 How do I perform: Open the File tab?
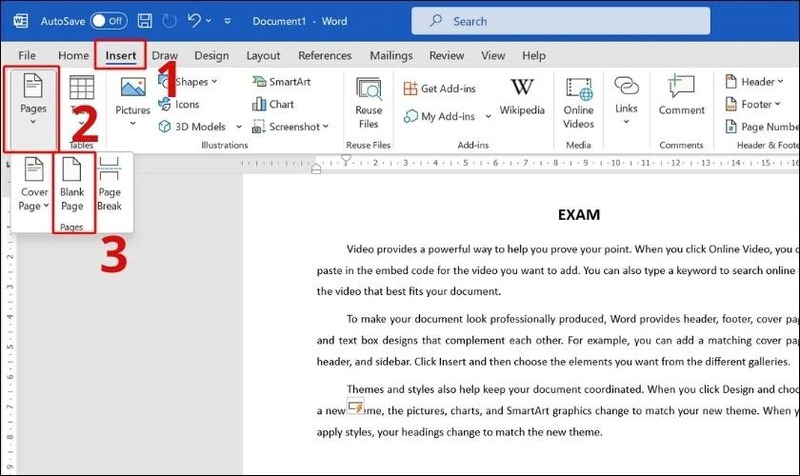click(27, 55)
